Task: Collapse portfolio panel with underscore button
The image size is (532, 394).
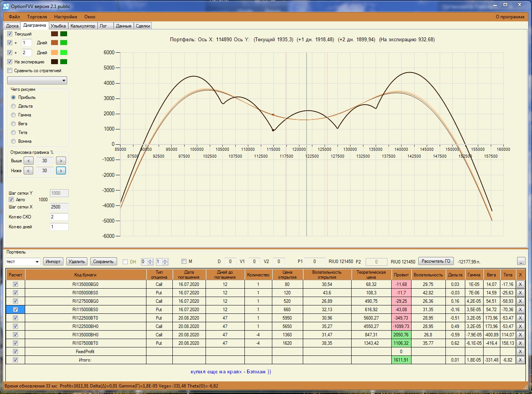Action: (521, 262)
